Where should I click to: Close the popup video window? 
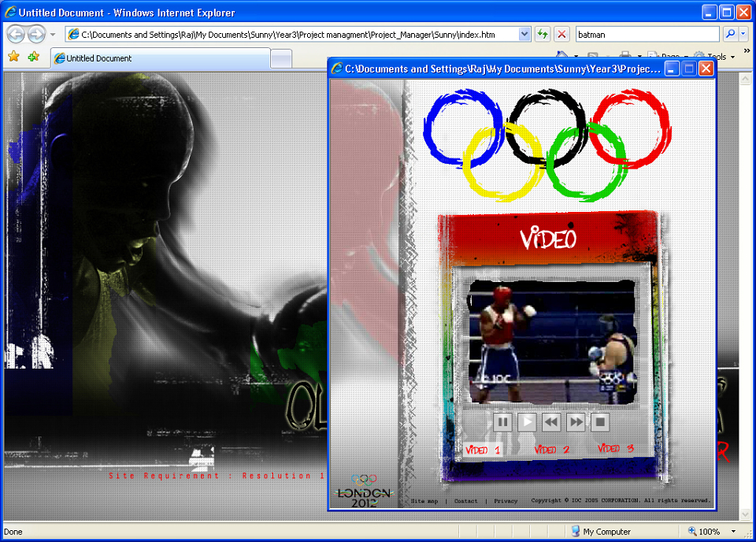click(x=706, y=69)
